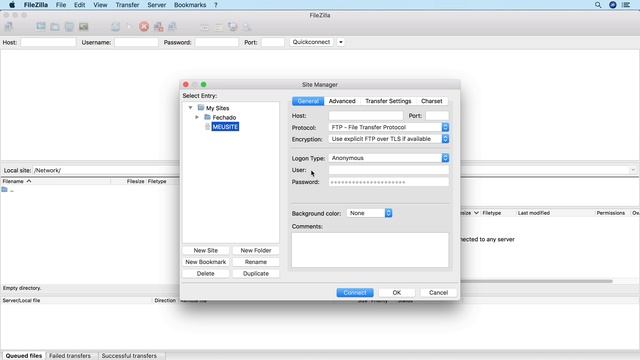Sort local list by Filename header
The image size is (640, 360).
pos(56,181)
